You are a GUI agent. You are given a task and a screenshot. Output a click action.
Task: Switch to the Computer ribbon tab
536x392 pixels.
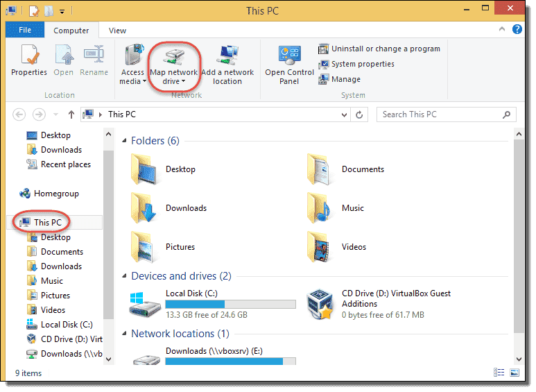click(71, 31)
